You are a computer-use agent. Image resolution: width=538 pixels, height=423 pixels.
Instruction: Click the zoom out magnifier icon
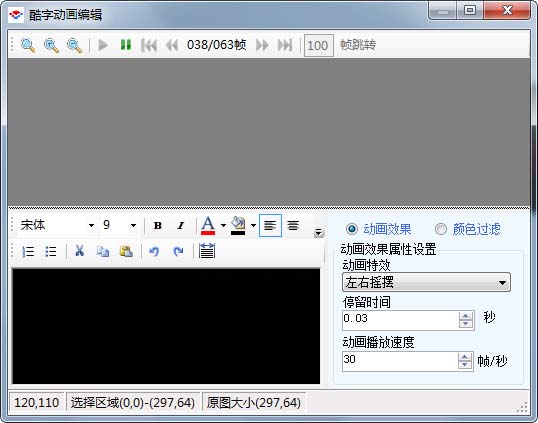coord(74,45)
